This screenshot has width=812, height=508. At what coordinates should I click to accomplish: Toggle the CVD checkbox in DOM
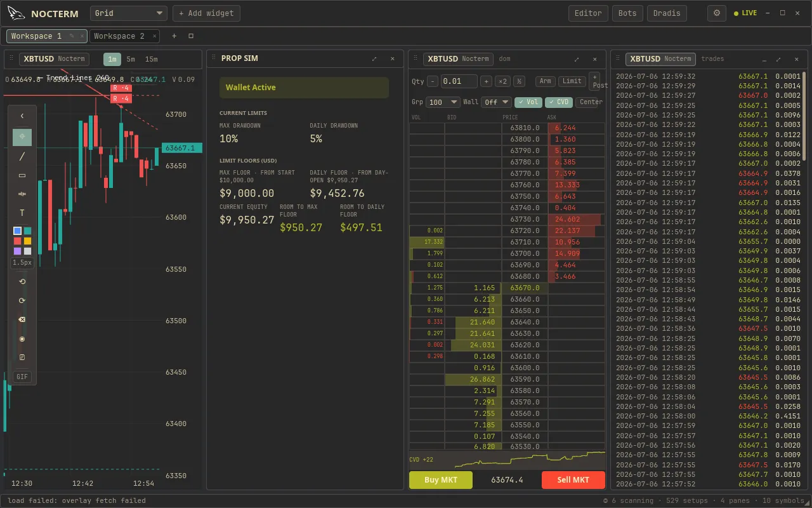click(559, 102)
